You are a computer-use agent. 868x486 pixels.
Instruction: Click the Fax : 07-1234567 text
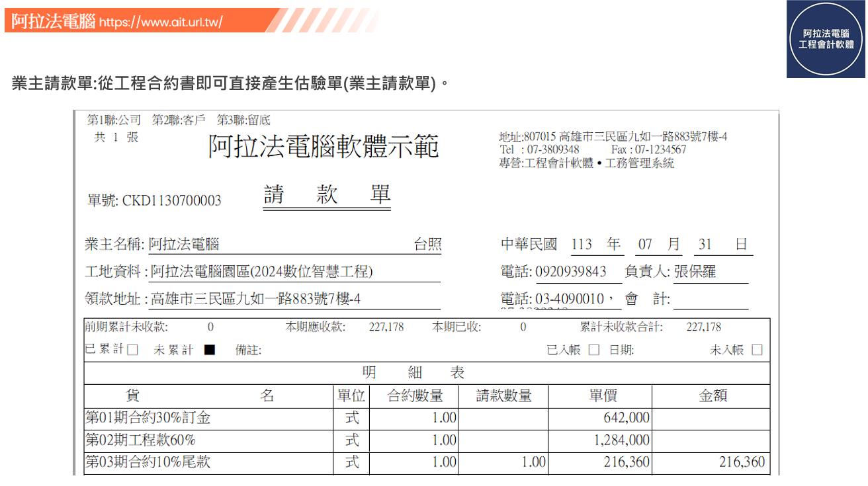coord(649,149)
